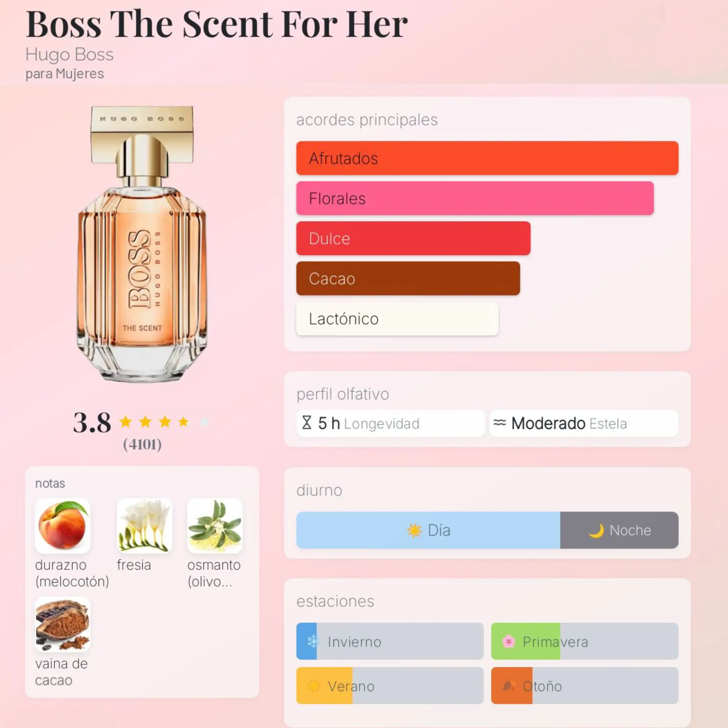This screenshot has height=728, width=728.
Task: Select the Afrutados accord bar
Action: [x=487, y=158]
